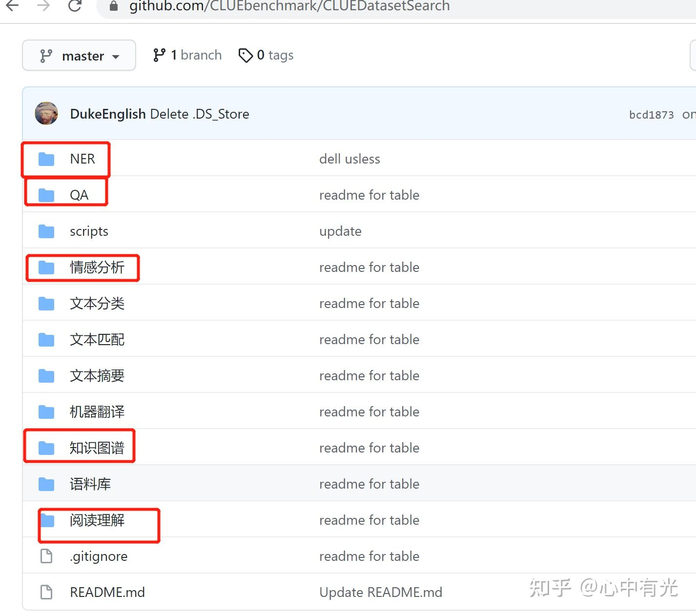Click the 阅读理解 folder icon
This screenshot has width=696, height=616.
pos(46,520)
